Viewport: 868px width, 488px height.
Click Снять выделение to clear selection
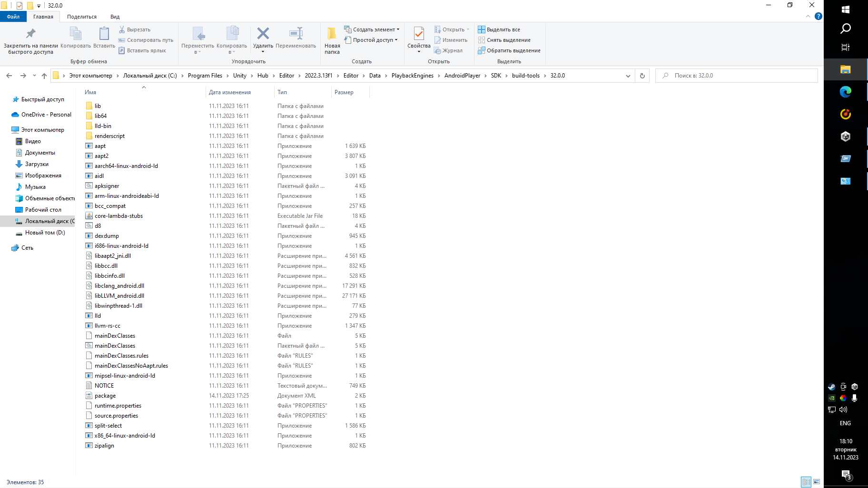coord(505,40)
